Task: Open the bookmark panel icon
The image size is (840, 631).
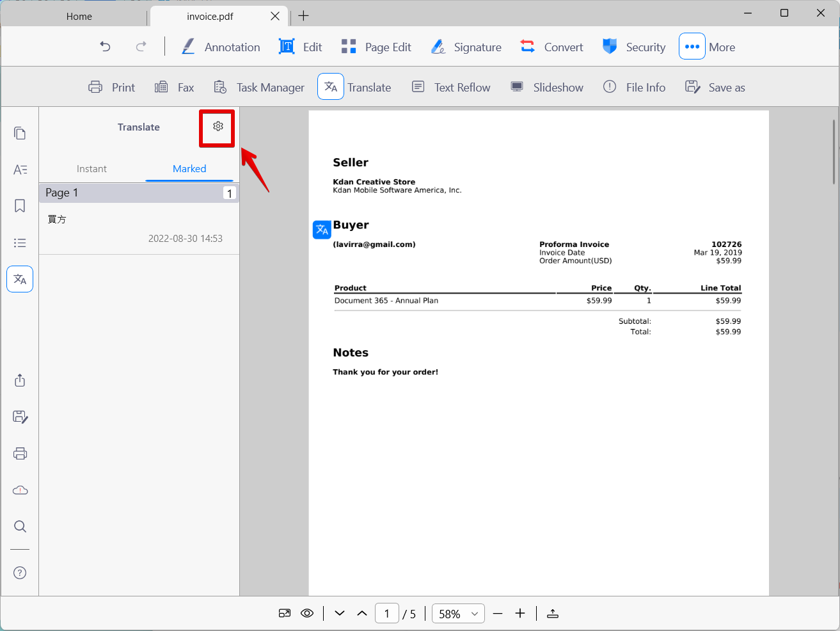Action: (20, 206)
